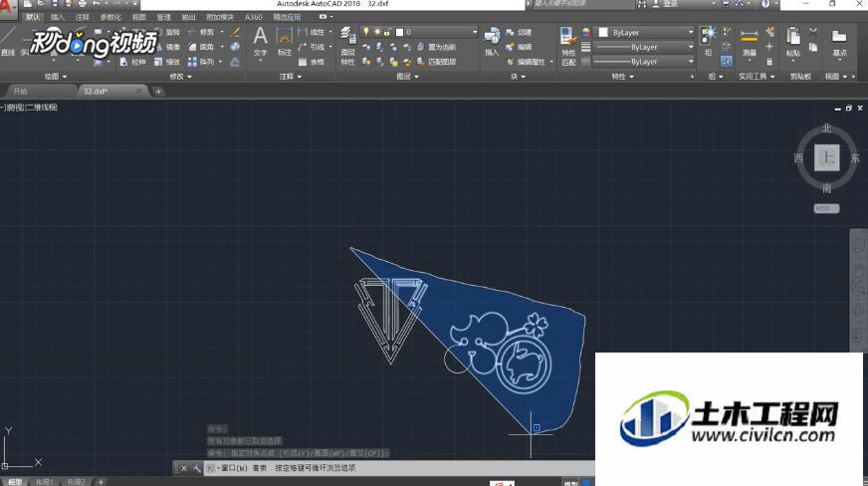
Task: Switch to the Insert (插入) ribbon tab
Action: (x=58, y=17)
